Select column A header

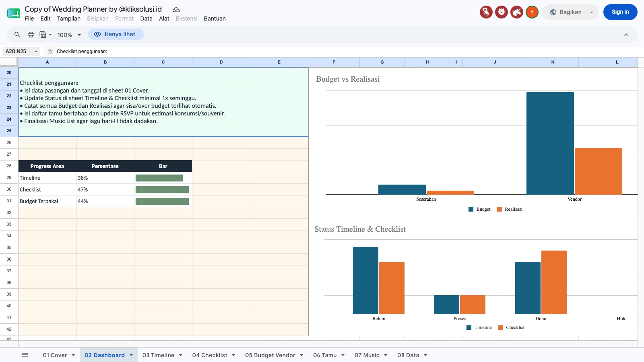pos(47,62)
